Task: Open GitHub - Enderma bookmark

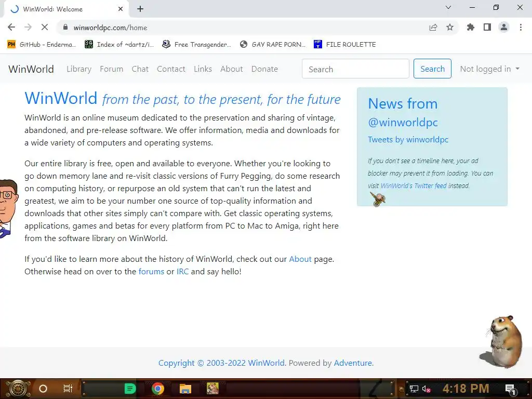Action: point(42,45)
